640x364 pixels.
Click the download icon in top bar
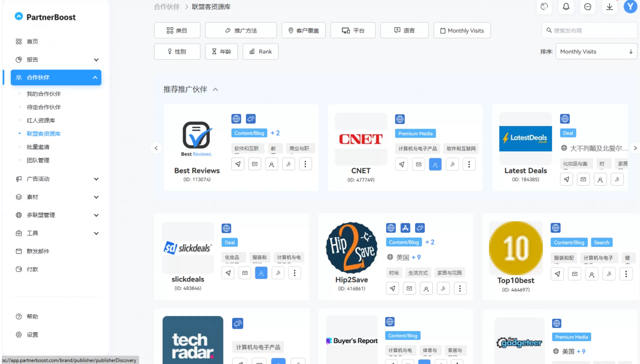tap(609, 7)
